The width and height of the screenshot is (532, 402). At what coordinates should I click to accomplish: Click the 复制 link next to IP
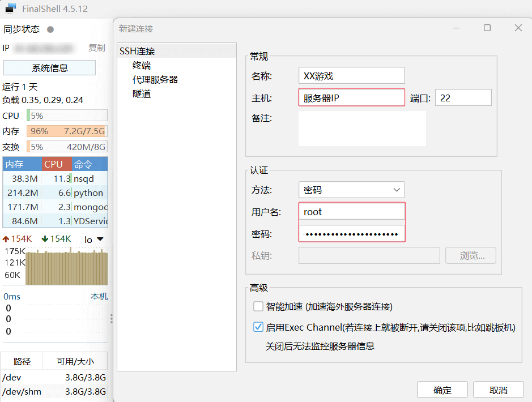pyautogui.click(x=97, y=48)
